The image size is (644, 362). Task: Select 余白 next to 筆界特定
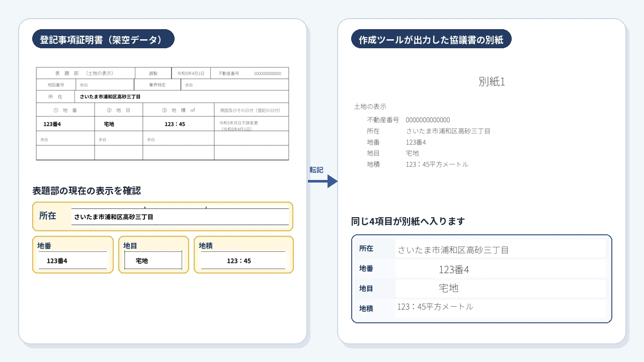(x=189, y=85)
